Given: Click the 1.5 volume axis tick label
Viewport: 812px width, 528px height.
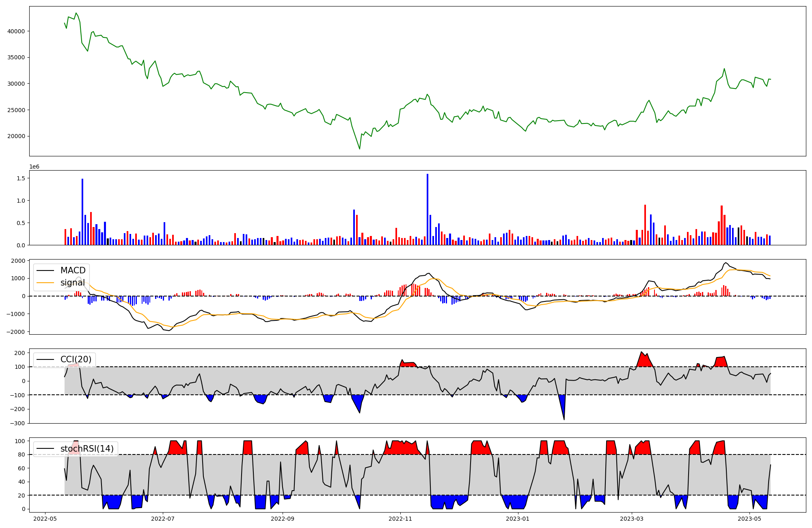Looking at the screenshot, I should [x=21, y=178].
